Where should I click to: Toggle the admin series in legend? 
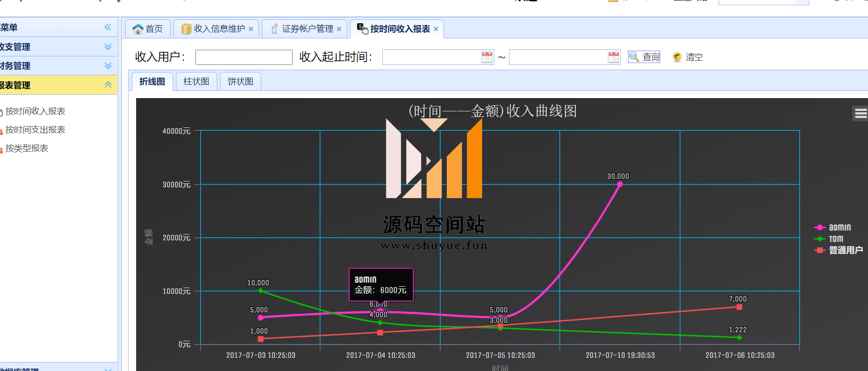(x=833, y=227)
